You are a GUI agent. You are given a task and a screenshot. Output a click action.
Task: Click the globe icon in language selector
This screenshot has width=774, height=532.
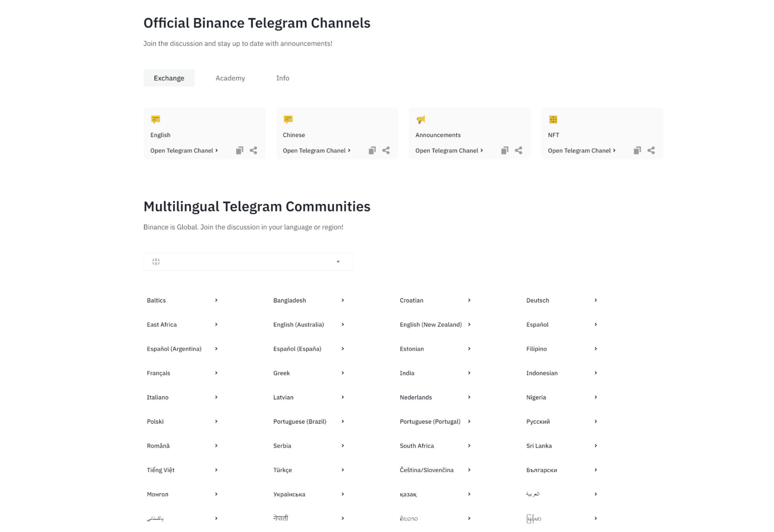[x=156, y=262]
